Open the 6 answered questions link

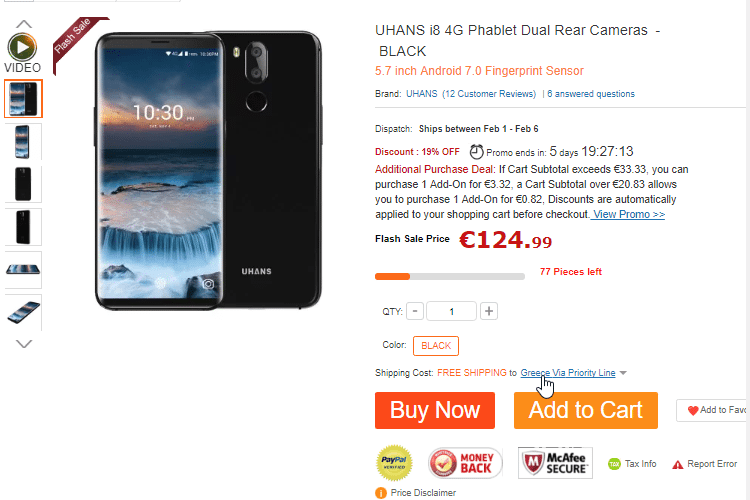pos(591,94)
